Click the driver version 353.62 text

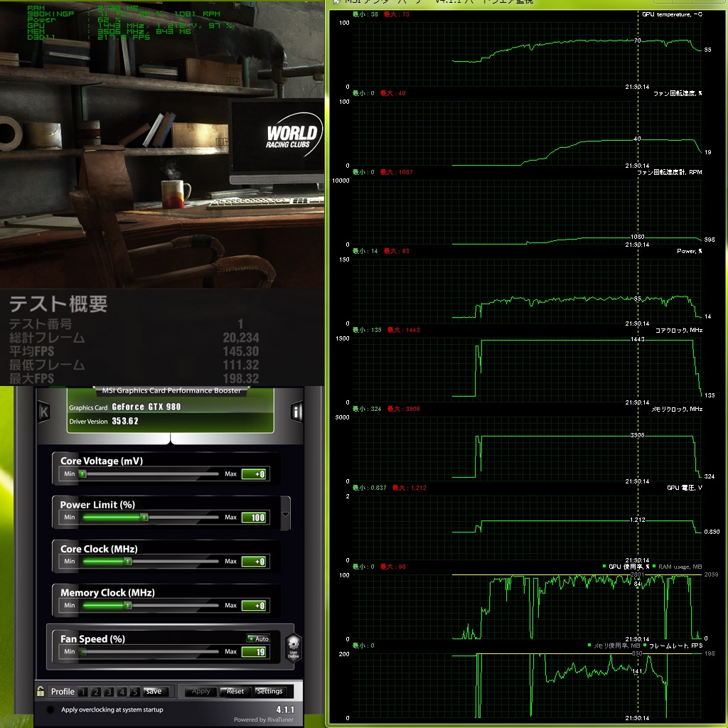(125, 421)
